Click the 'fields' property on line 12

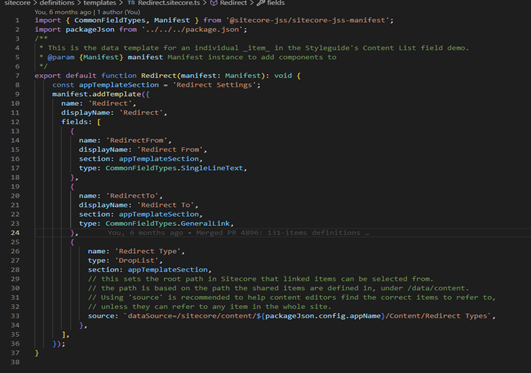point(74,122)
